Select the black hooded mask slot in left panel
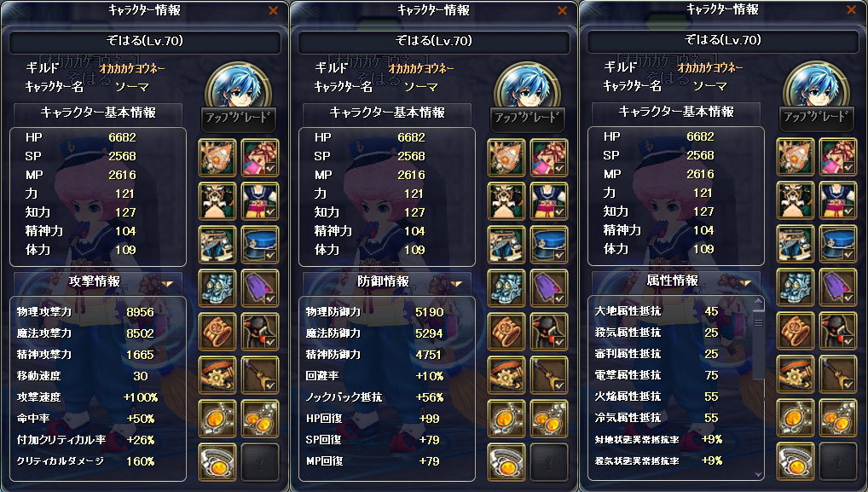This screenshot has height=492, width=868. point(260,332)
